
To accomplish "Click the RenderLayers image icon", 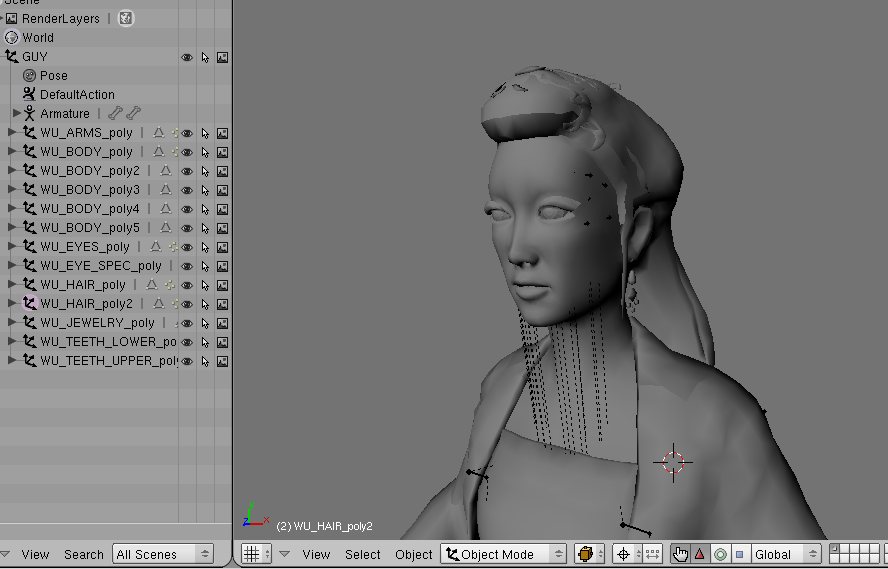I will [x=11, y=19].
